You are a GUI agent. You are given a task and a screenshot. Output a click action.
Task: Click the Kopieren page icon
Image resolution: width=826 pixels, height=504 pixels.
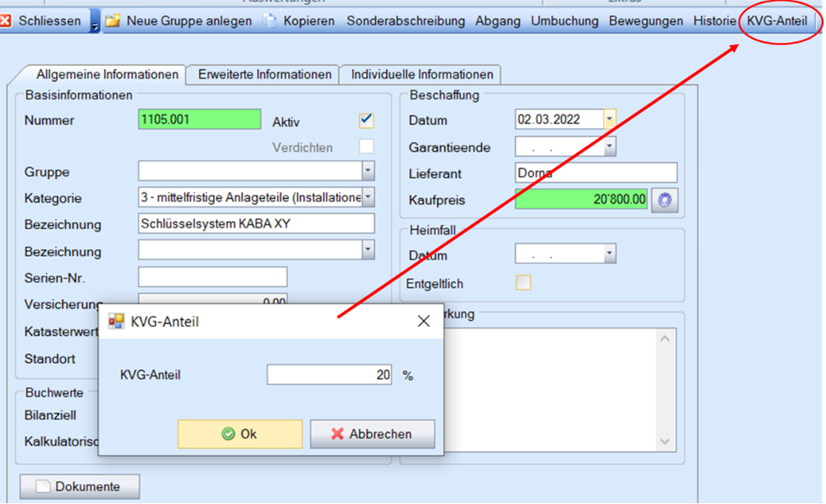click(270, 20)
